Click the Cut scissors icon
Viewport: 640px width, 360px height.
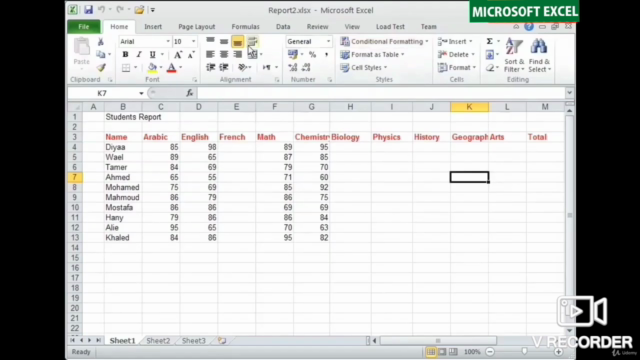coord(100,42)
